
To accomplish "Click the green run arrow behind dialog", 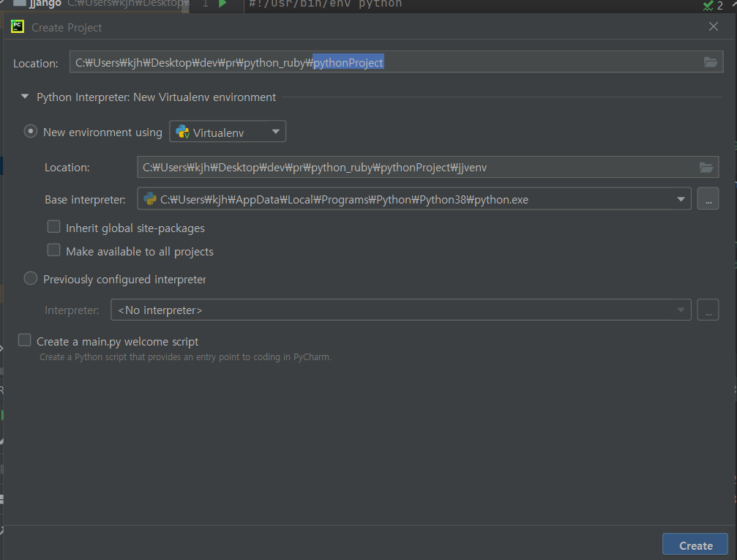I will pos(222,4).
